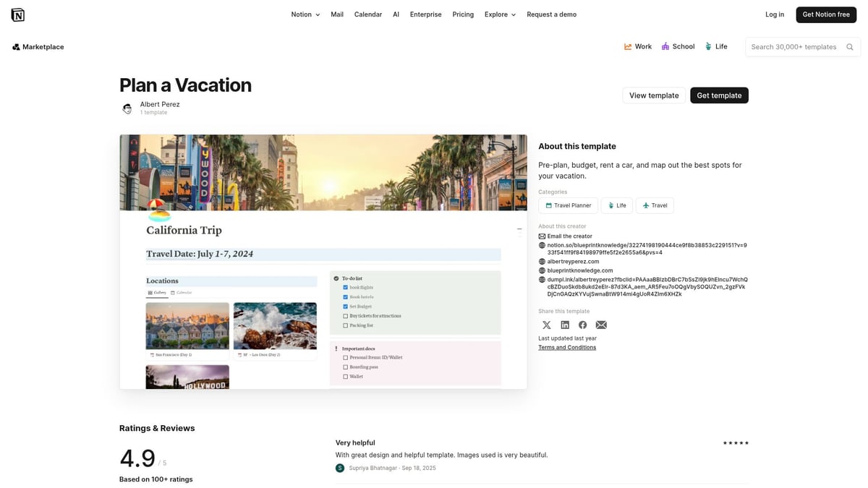Open the Terms and Conditions link
The width and height of the screenshot is (868, 488).
click(567, 347)
